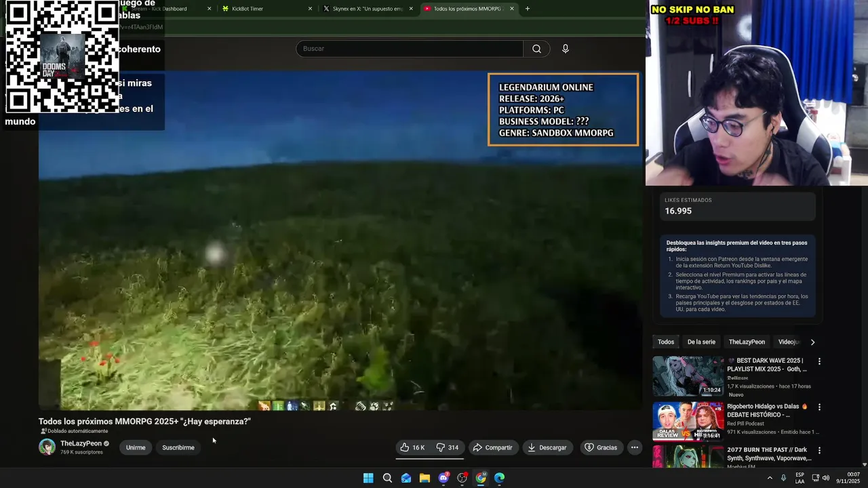
Task: Expand filter chips with right arrow
Action: [x=812, y=342]
